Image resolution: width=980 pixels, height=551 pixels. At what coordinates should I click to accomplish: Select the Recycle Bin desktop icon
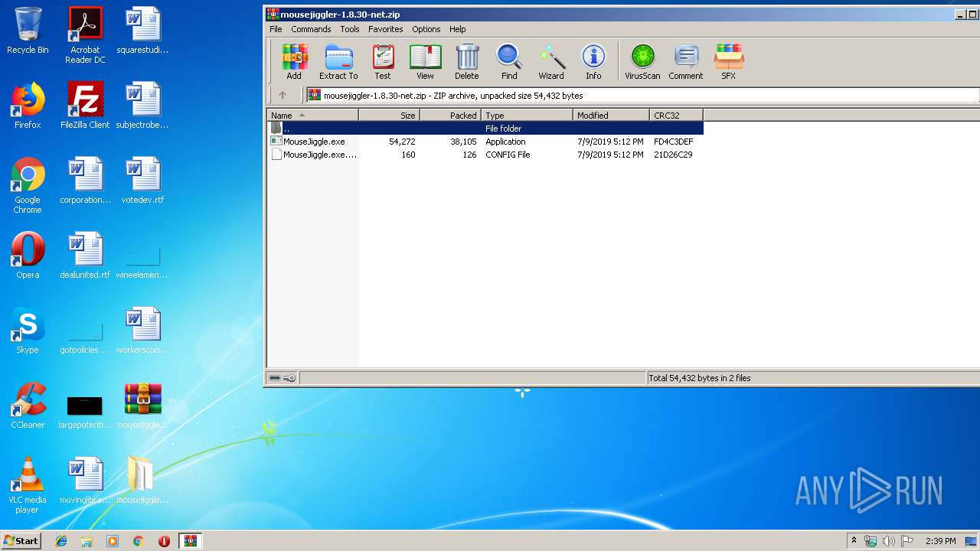pyautogui.click(x=28, y=31)
